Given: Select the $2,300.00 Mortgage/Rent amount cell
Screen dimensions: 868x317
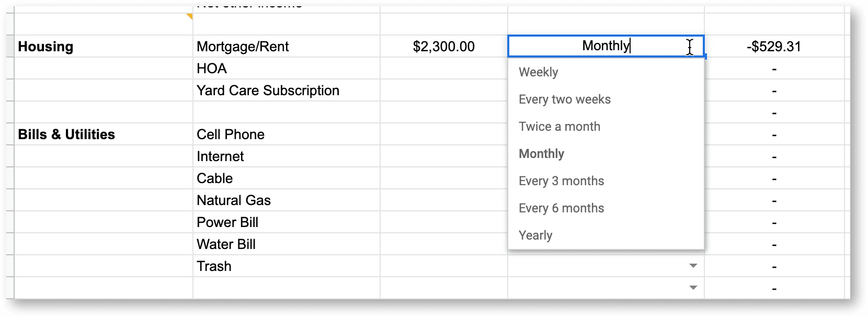Looking at the screenshot, I should pyautogui.click(x=443, y=47).
